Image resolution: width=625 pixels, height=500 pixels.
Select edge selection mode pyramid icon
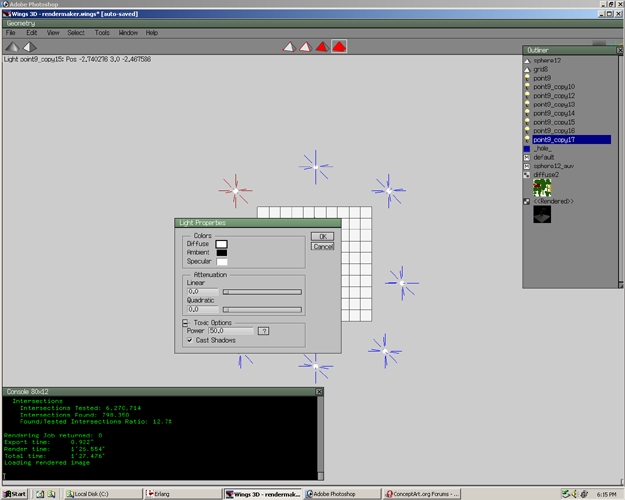[306, 47]
